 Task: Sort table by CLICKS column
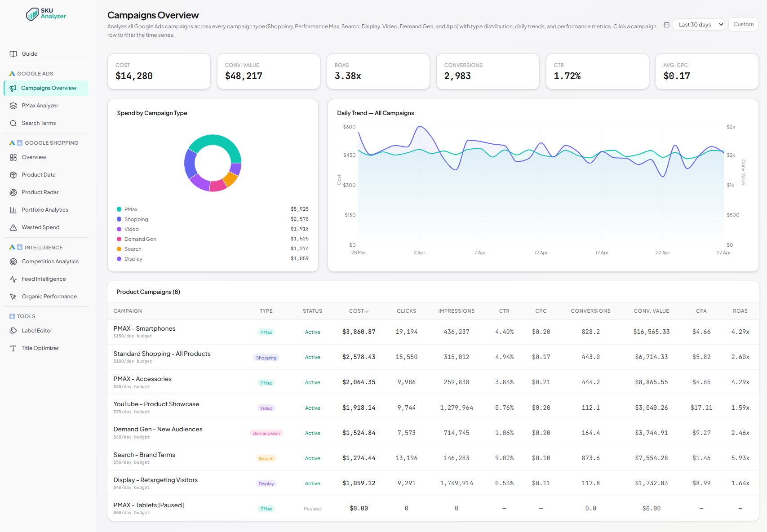(x=406, y=311)
